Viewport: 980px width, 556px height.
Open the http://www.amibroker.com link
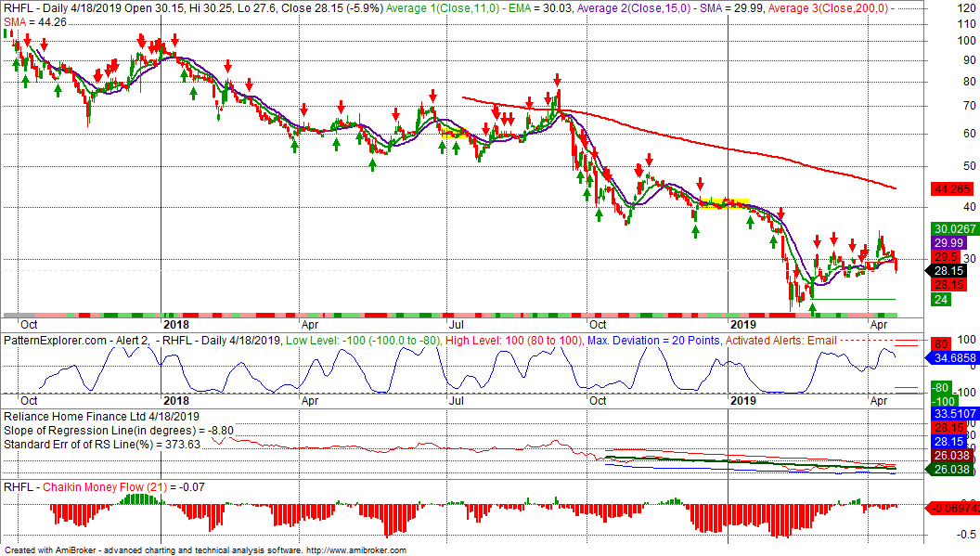click(356, 550)
